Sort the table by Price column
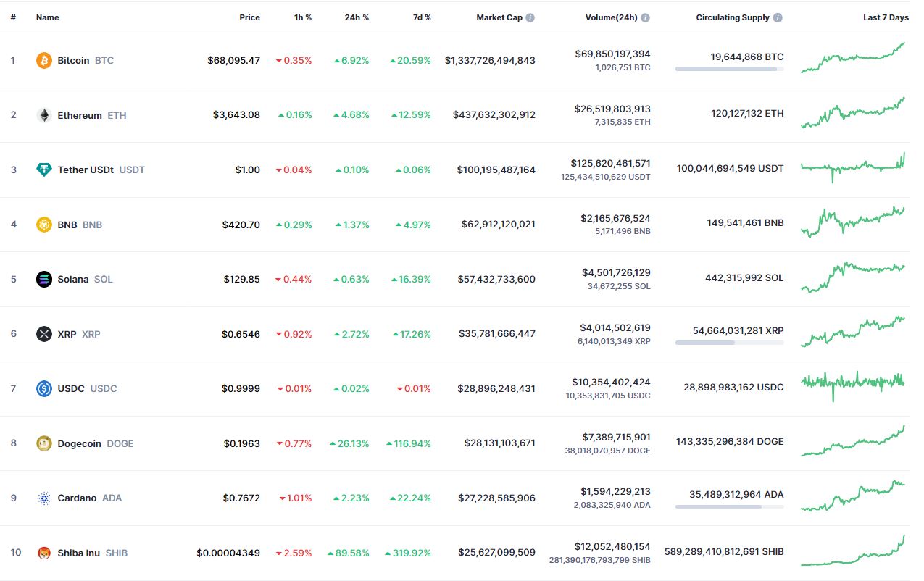This screenshot has height=581, width=924. tap(249, 17)
